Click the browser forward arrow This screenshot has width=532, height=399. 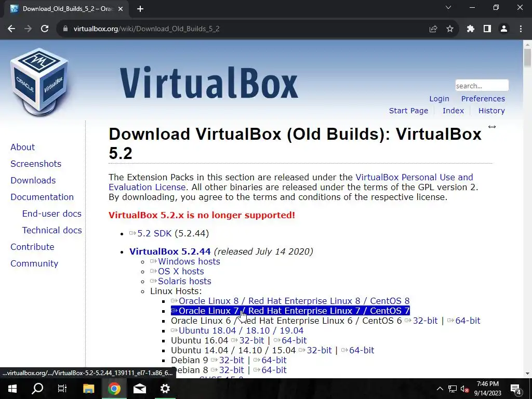[x=28, y=29]
